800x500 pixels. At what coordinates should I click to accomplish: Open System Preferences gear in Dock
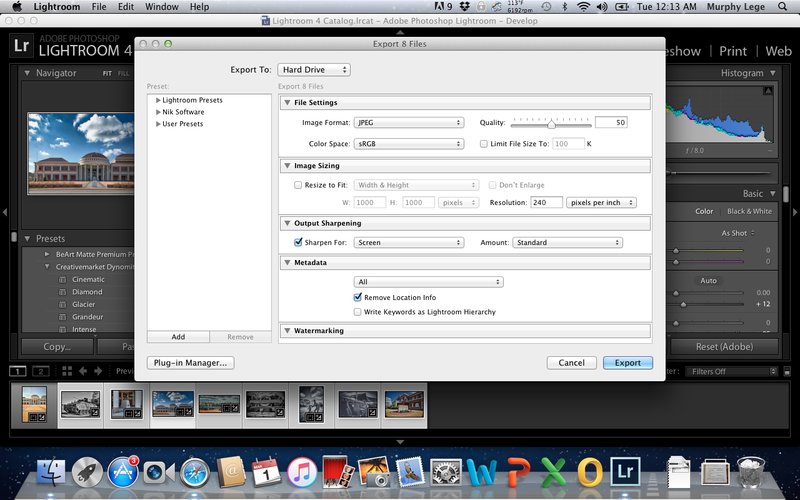(446, 472)
